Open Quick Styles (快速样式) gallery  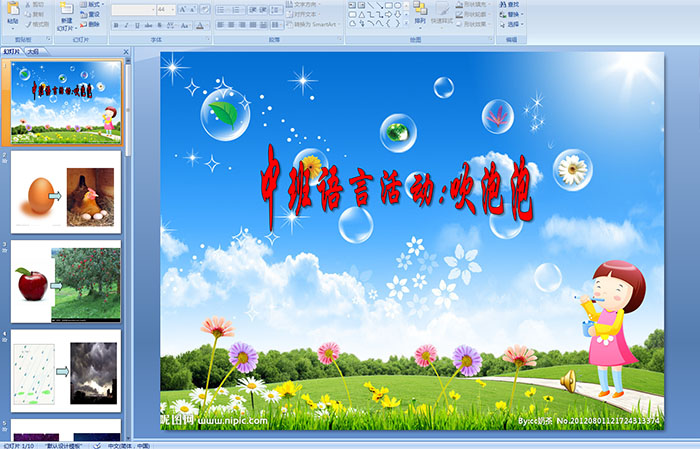point(442,15)
